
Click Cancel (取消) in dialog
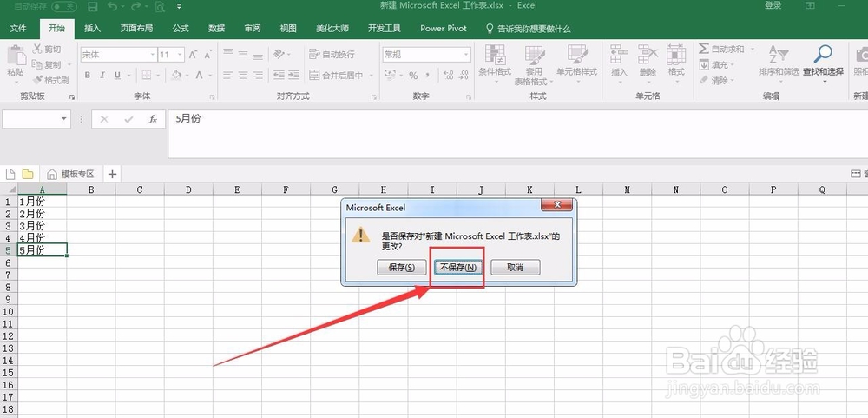point(516,267)
